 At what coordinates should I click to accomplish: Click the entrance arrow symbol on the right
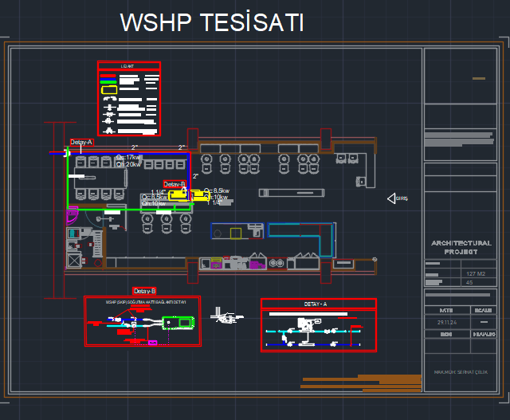pos(393,198)
